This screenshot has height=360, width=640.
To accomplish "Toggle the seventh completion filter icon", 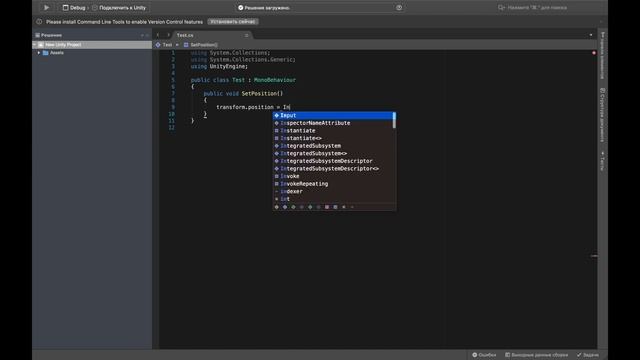I will 327,207.
